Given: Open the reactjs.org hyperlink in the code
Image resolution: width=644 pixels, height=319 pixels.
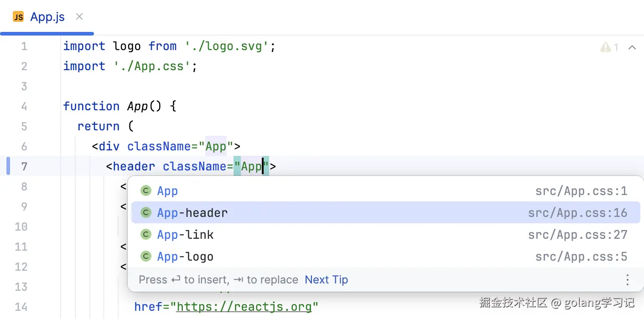Looking at the screenshot, I should pos(245,306).
